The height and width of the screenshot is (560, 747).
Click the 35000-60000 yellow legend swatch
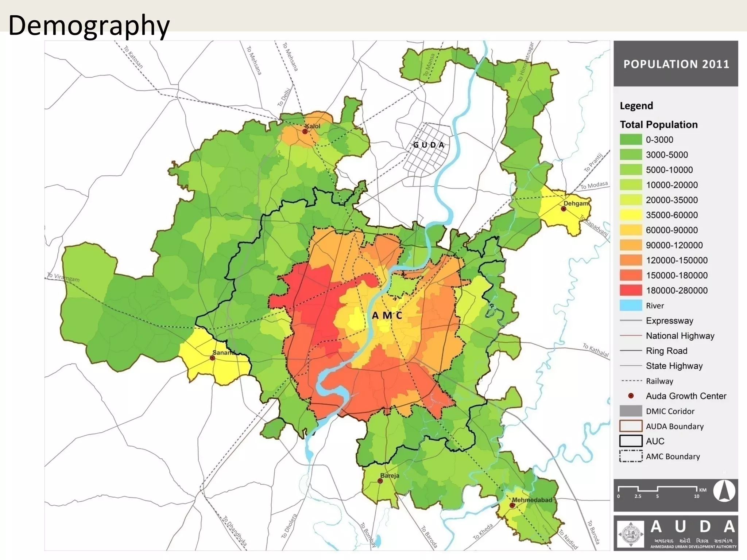click(x=631, y=215)
